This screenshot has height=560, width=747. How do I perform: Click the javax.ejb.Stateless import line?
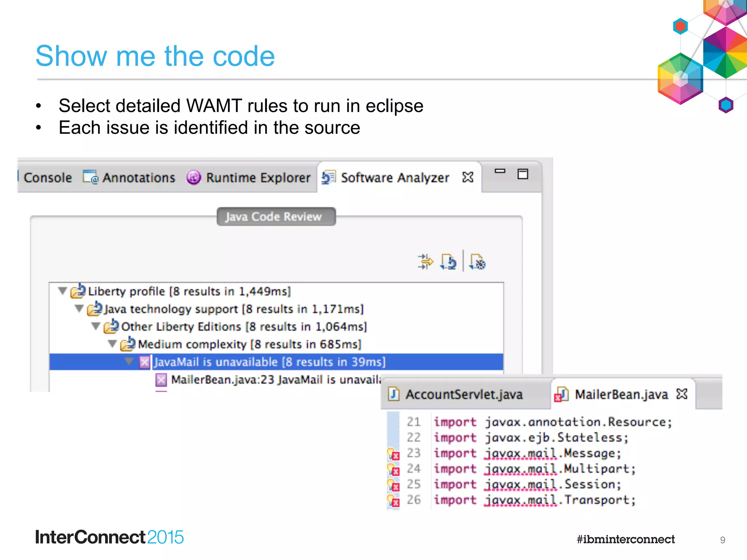click(x=531, y=437)
